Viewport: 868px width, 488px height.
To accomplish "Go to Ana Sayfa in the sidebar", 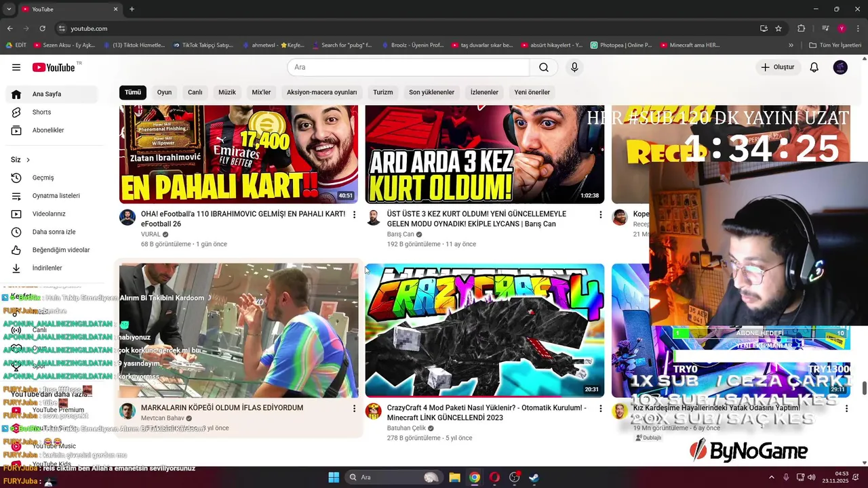I will pos(51,94).
